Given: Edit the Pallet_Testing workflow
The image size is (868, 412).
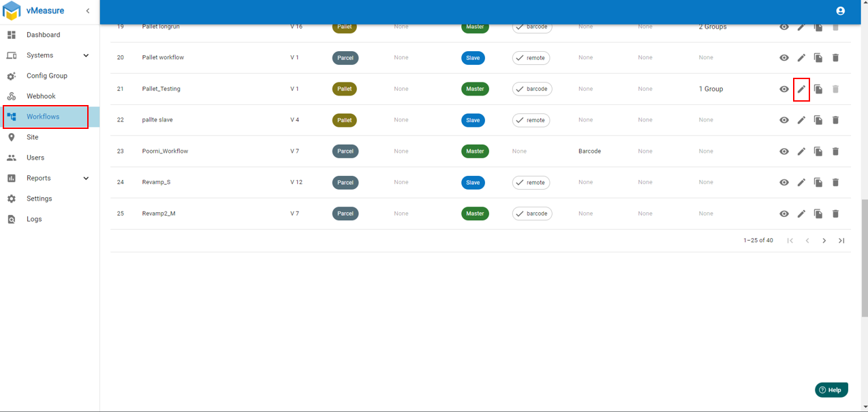Looking at the screenshot, I should [x=801, y=89].
